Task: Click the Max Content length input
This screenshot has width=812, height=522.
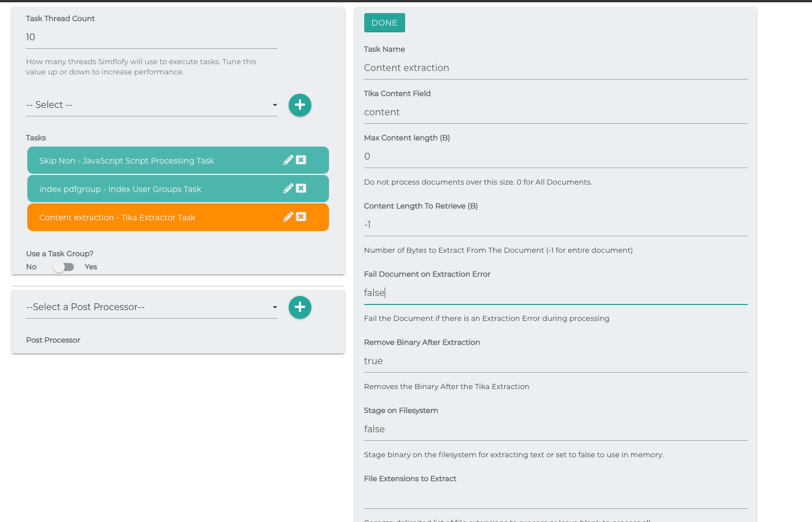Action: coord(555,157)
